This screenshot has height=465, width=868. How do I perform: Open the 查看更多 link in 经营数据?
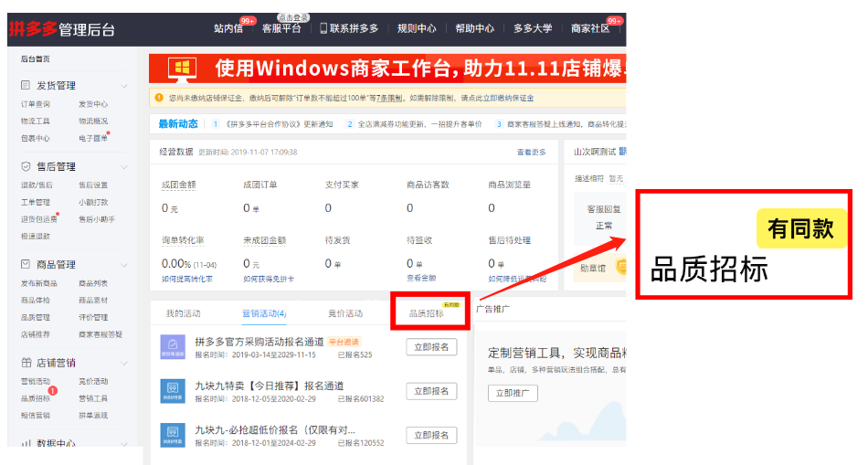pyautogui.click(x=531, y=152)
